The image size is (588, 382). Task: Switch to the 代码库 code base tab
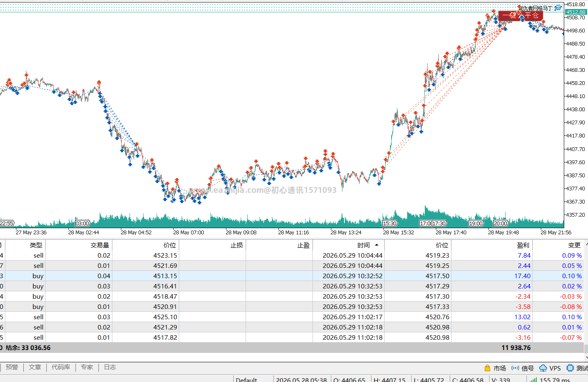61,367
